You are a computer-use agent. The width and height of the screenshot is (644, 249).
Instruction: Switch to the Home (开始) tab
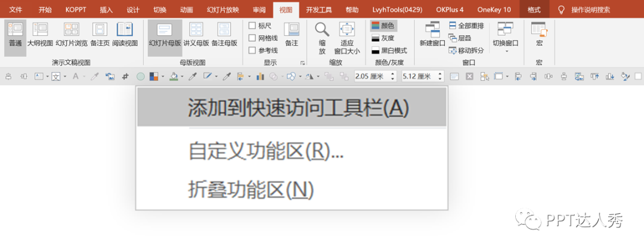click(x=45, y=10)
